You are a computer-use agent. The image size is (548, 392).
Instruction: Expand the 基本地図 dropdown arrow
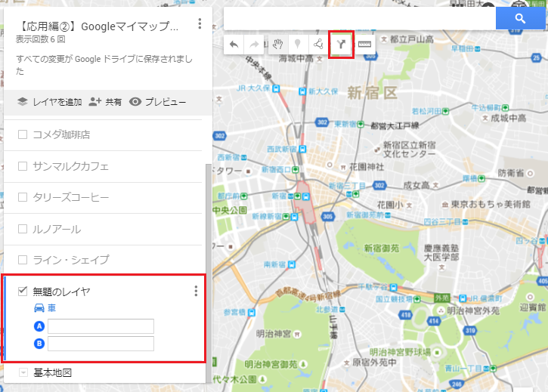click(x=23, y=372)
